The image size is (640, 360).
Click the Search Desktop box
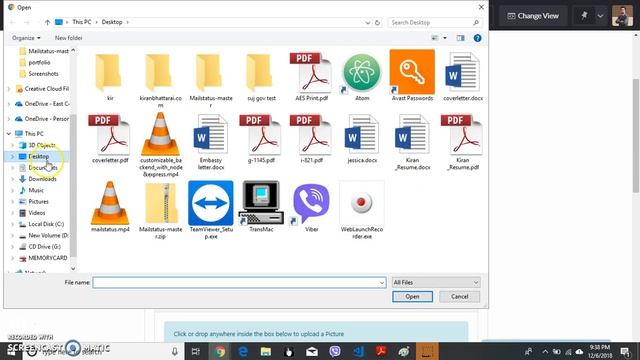pos(435,22)
